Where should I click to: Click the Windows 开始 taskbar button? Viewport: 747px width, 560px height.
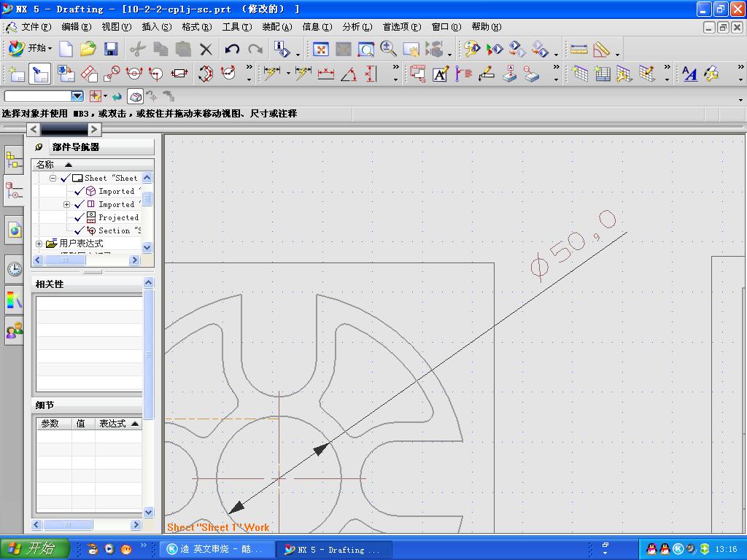point(35,549)
